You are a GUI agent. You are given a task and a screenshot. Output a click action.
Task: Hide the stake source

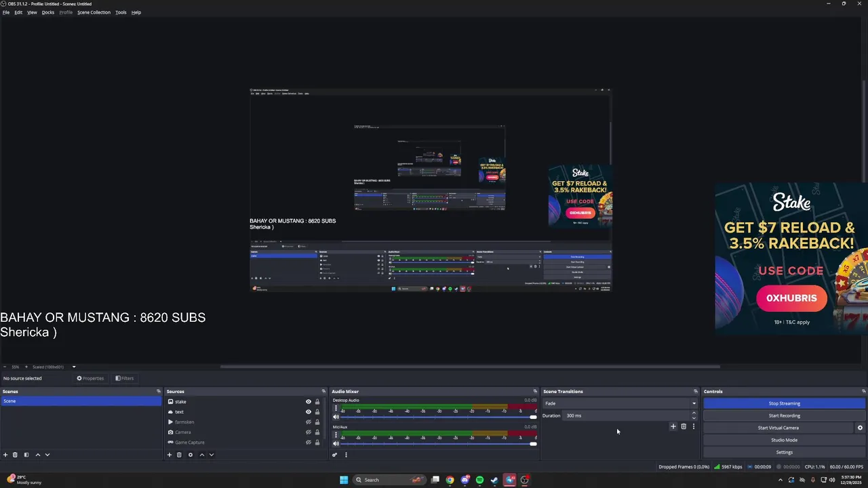click(x=308, y=402)
